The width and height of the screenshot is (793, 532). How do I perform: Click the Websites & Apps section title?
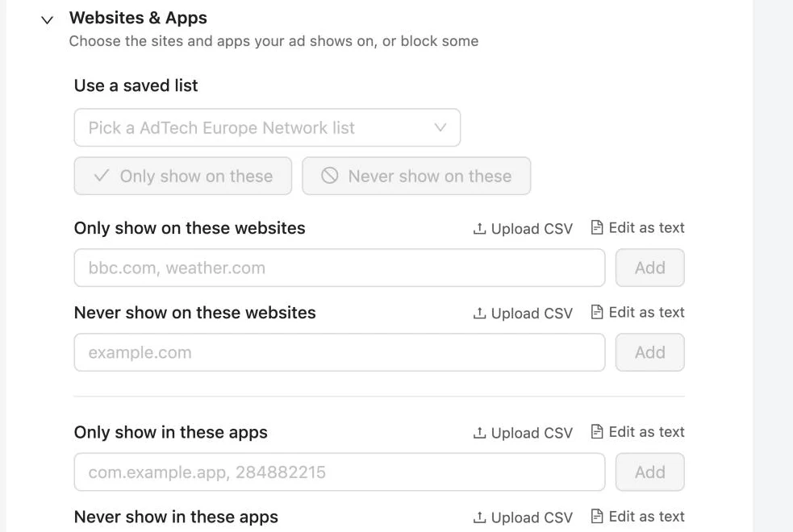click(x=138, y=18)
